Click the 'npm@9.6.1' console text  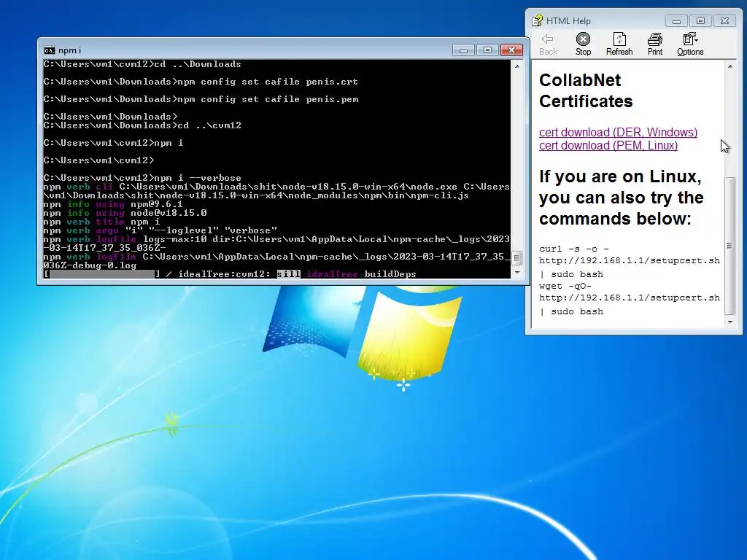point(157,204)
